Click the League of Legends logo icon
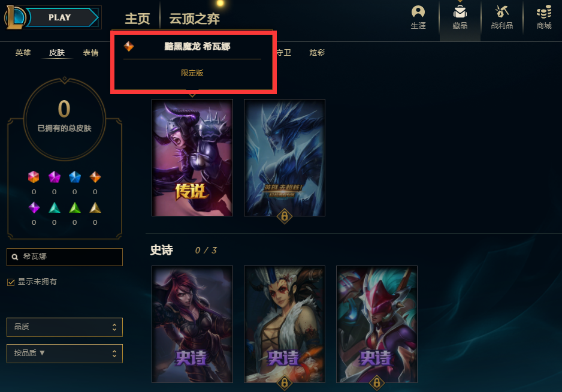The height and width of the screenshot is (392, 562). point(14,17)
